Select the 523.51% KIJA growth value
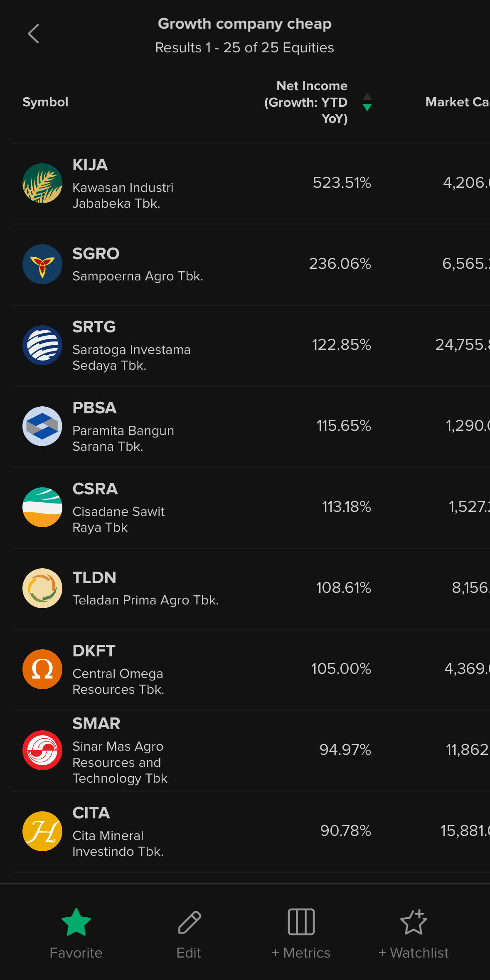Viewport: 490px width, 980px height. pyautogui.click(x=342, y=183)
